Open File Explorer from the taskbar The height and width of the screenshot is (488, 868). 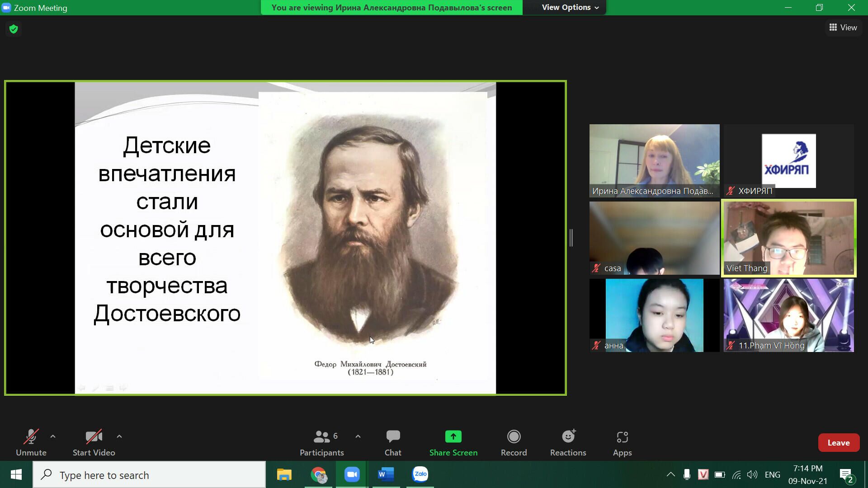click(284, 474)
